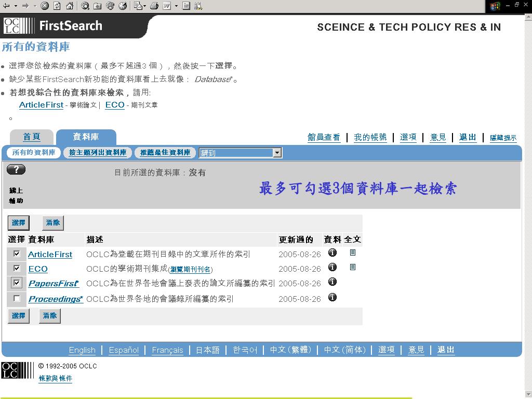Switch language to 中文(简体)
Viewport: 532px width, 399px height.
click(x=345, y=350)
